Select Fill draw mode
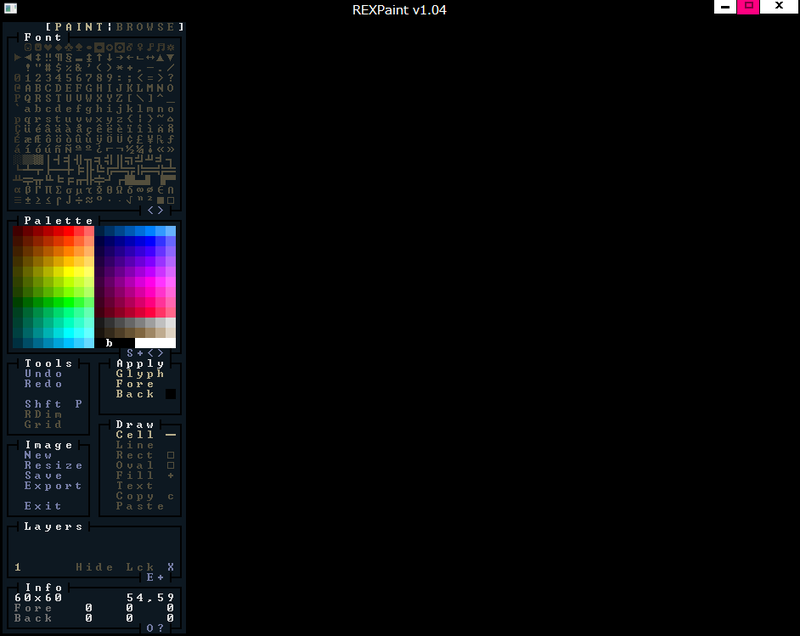 click(x=135, y=476)
